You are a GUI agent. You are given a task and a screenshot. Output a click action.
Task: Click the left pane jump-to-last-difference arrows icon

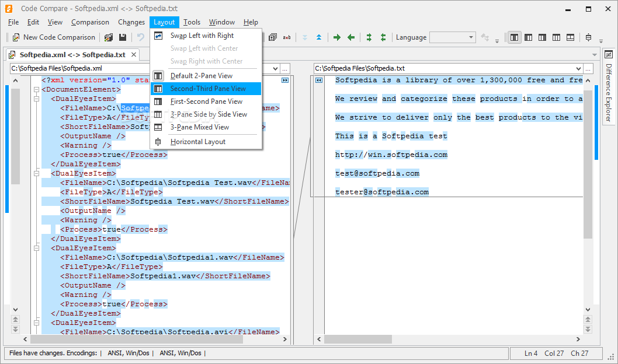pyautogui.click(x=15, y=329)
